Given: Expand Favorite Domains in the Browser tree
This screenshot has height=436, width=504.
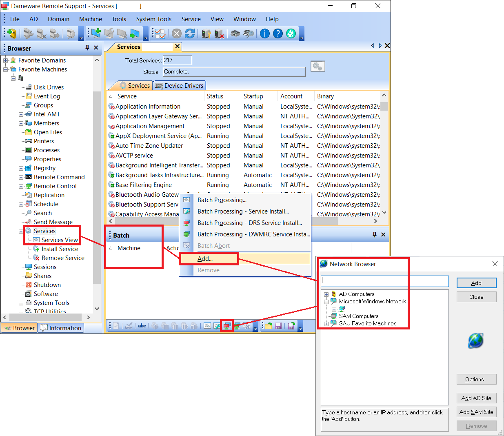Looking at the screenshot, I should pyautogui.click(x=5, y=60).
